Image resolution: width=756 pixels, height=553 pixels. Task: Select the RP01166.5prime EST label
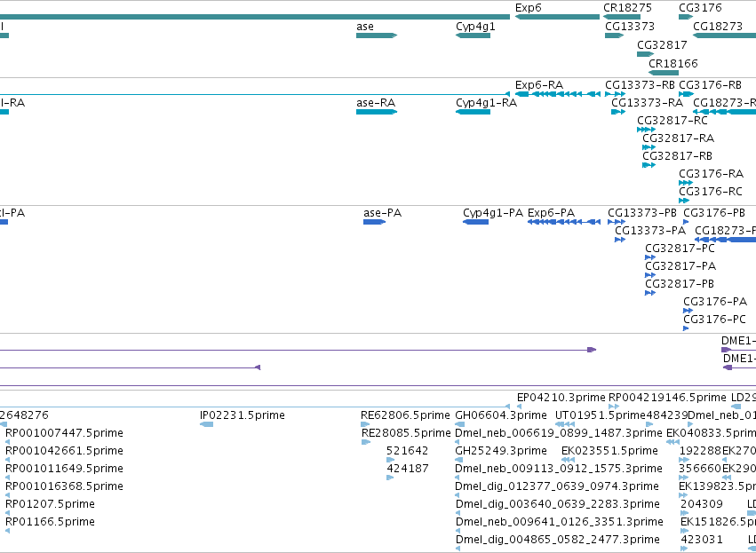click(50, 522)
